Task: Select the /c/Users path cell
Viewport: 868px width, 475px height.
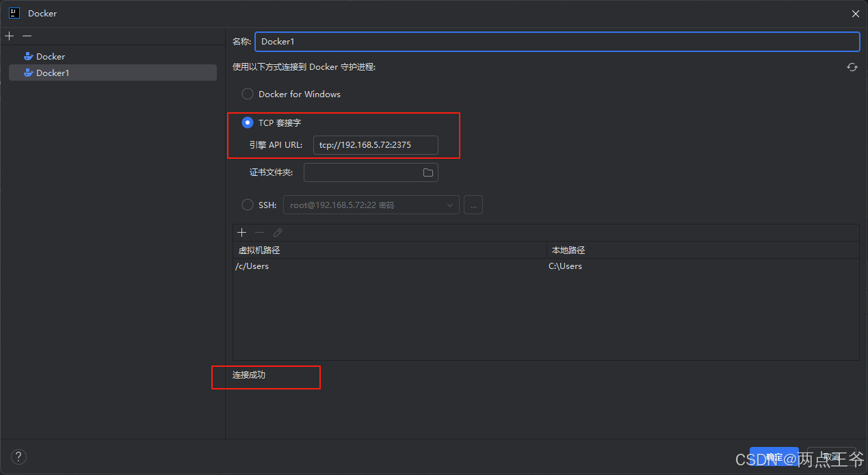Action: [x=390, y=266]
